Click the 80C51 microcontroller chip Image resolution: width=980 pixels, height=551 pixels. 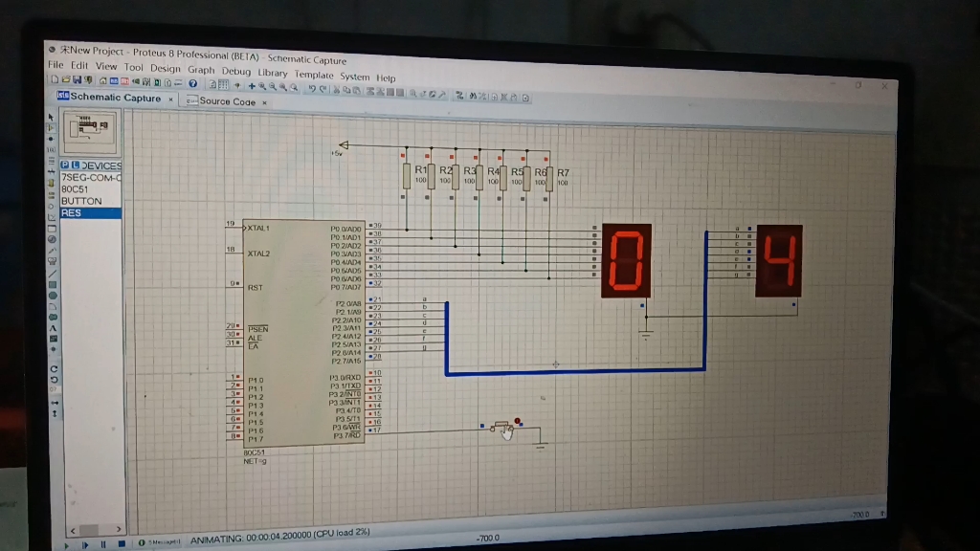pyautogui.click(x=303, y=332)
